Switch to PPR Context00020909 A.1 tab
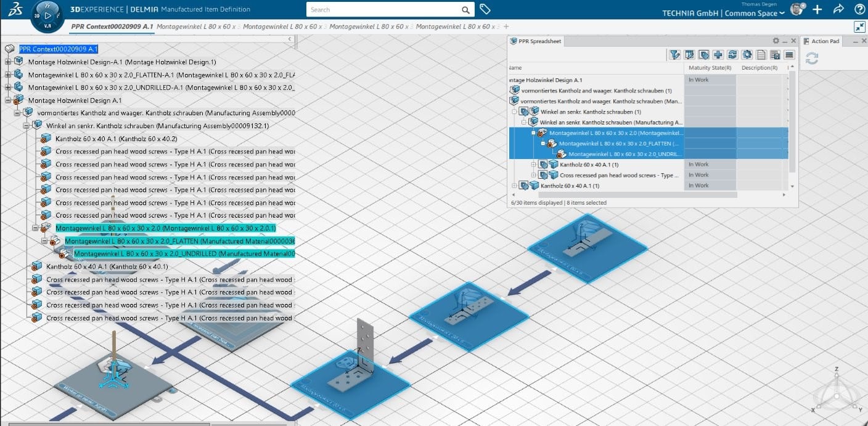 (112, 27)
